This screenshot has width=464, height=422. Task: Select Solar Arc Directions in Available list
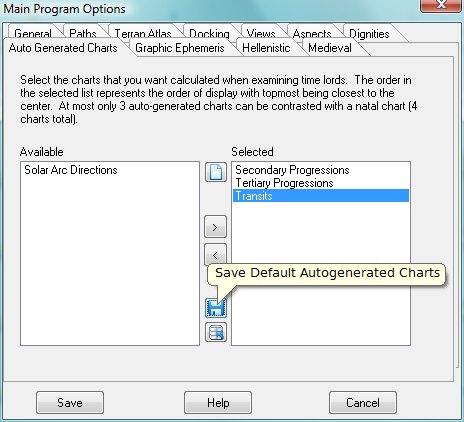point(71,170)
